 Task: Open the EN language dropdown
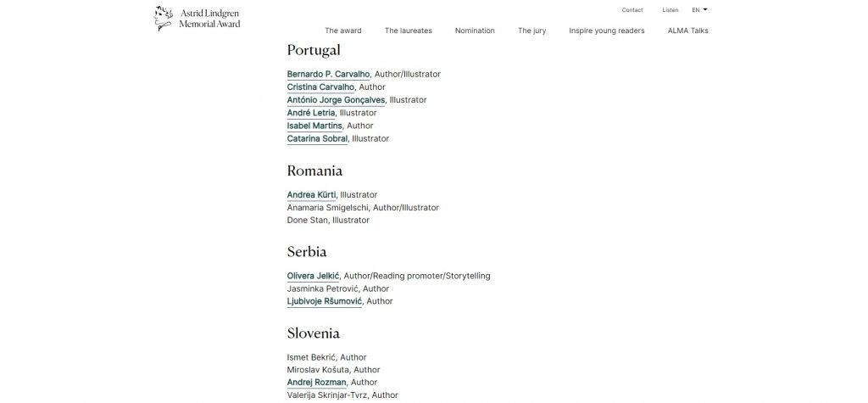699,10
